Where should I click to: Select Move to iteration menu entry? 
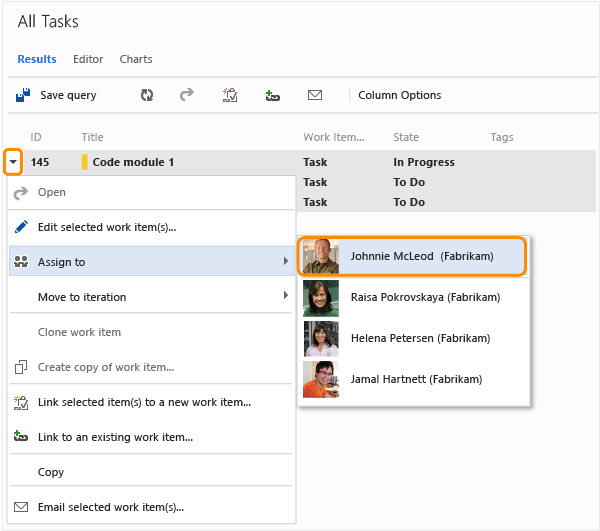click(152, 296)
